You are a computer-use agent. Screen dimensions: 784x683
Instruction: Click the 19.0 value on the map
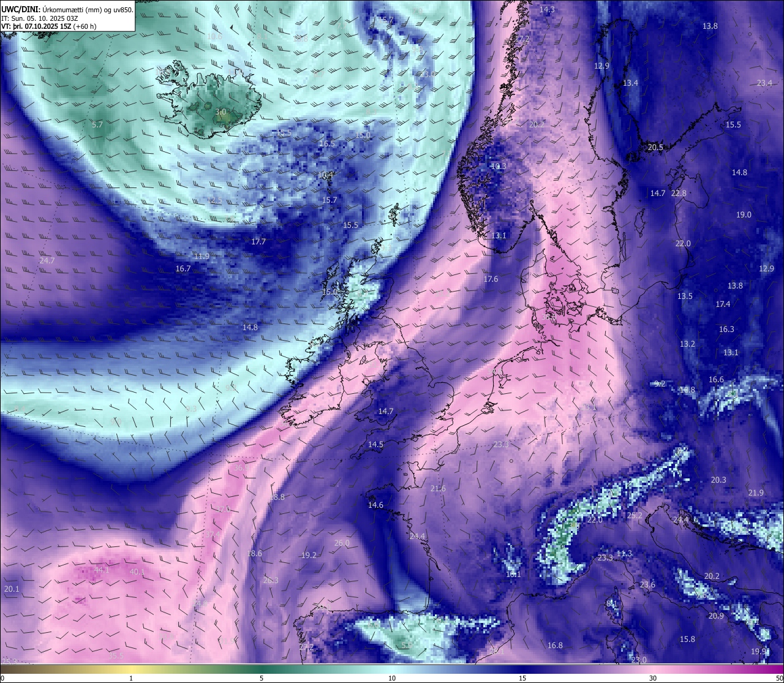(744, 214)
